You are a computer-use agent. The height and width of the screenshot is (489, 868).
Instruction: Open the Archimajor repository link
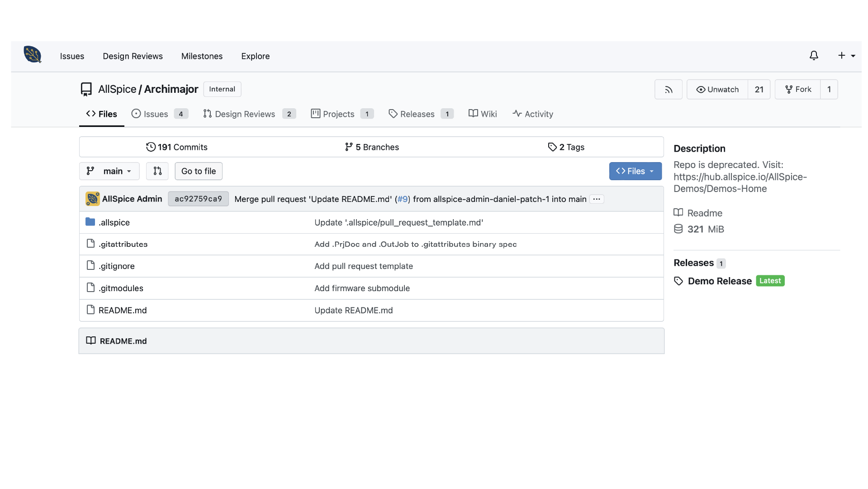pyautogui.click(x=171, y=89)
